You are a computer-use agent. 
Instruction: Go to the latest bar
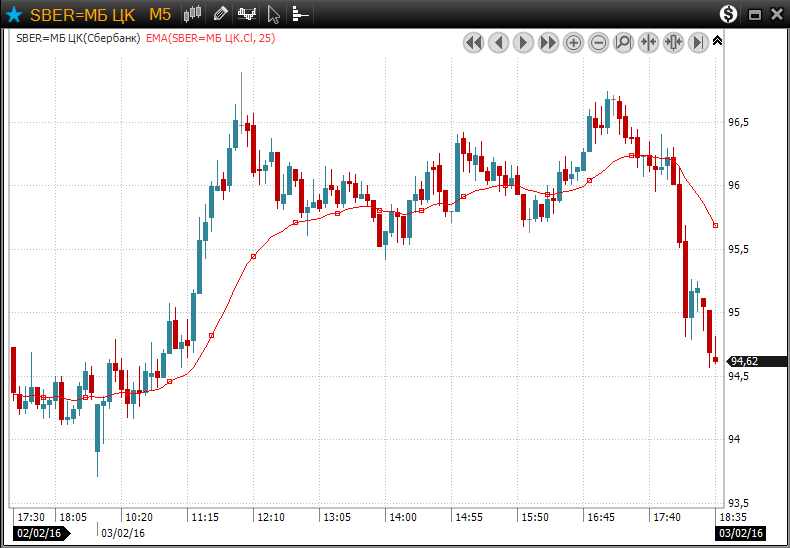[x=698, y=42]
